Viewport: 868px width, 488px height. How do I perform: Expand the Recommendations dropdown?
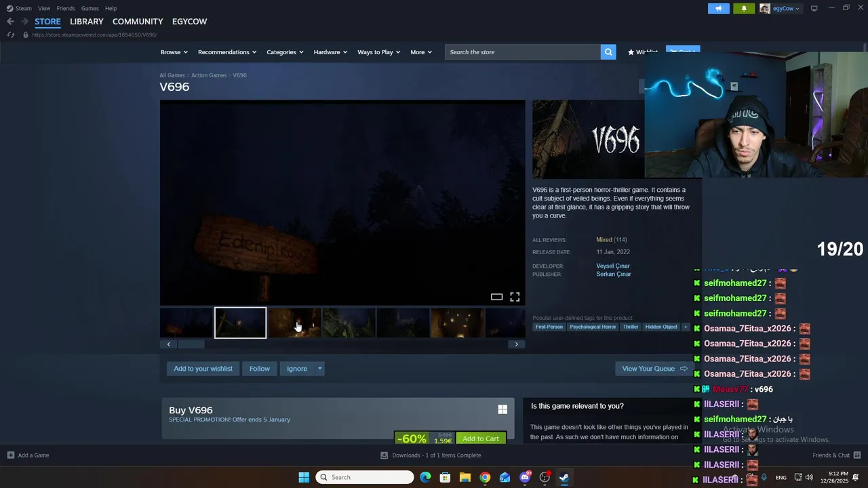pos(227,52)
